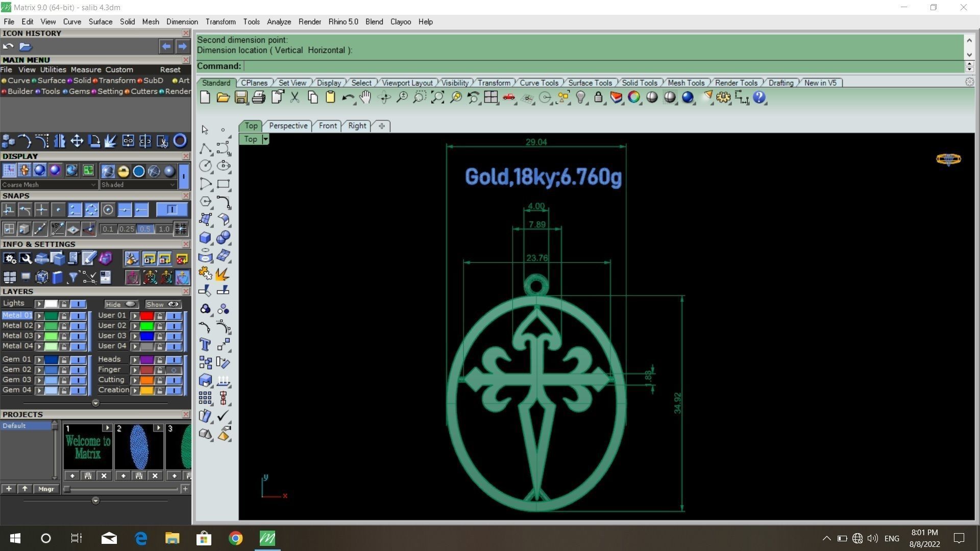Viewport: 980px width, 551px height.
Task: Select the Text object tool
Action: [x=205, y=344]
